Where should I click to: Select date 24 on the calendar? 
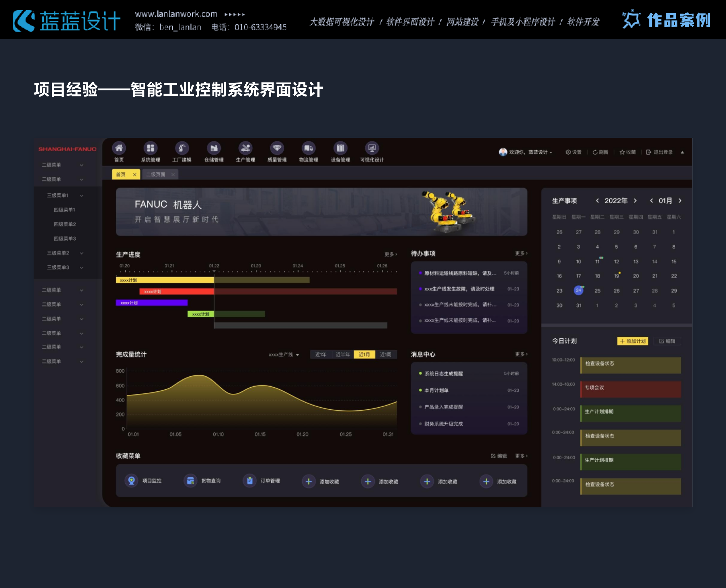(578, 290)
